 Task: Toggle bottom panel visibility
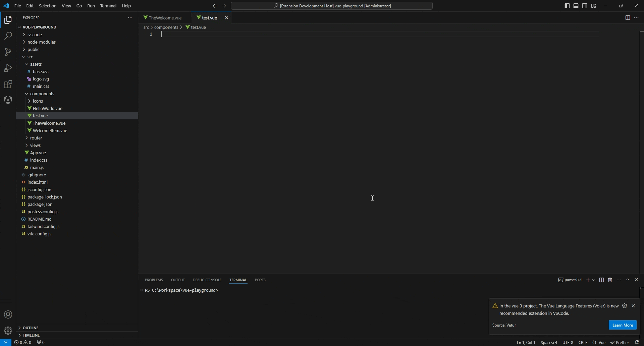click(x=576, y=6)
